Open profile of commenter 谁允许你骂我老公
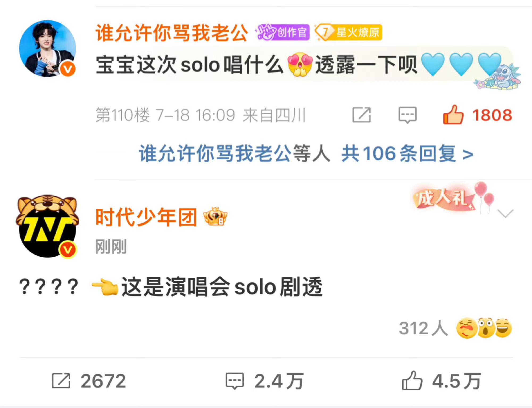 (172, 33)
